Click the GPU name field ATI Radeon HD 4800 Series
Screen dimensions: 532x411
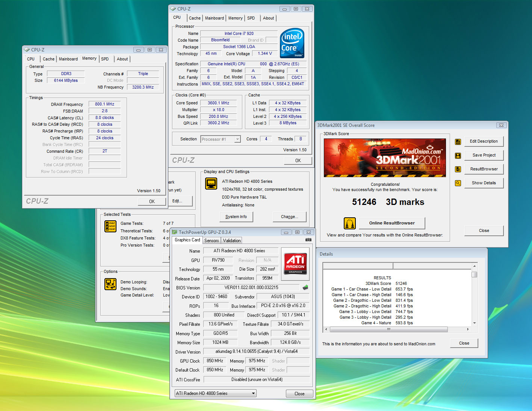(x=241, y=251)
